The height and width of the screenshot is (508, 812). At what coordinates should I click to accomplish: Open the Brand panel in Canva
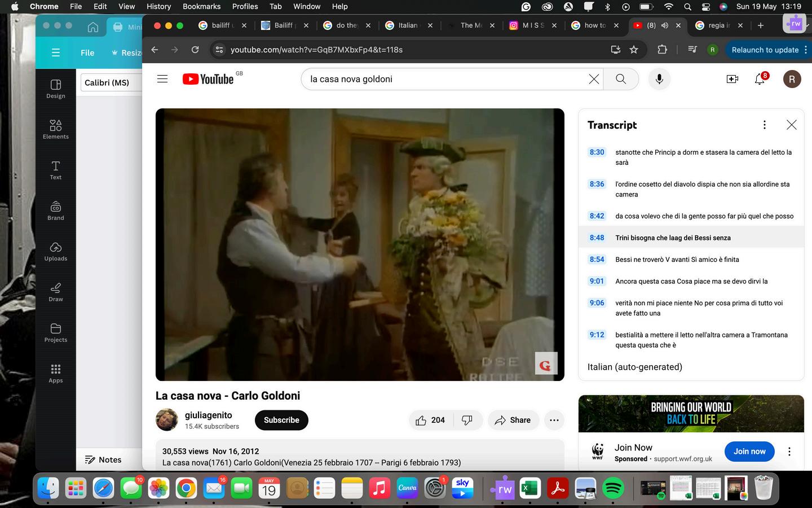tap(56, 211)
